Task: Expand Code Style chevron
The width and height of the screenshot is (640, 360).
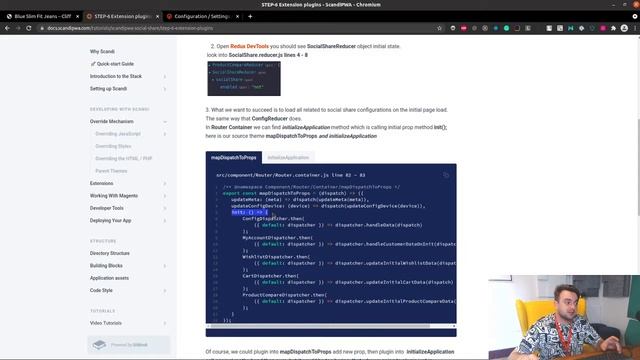Action: point(165,291)
